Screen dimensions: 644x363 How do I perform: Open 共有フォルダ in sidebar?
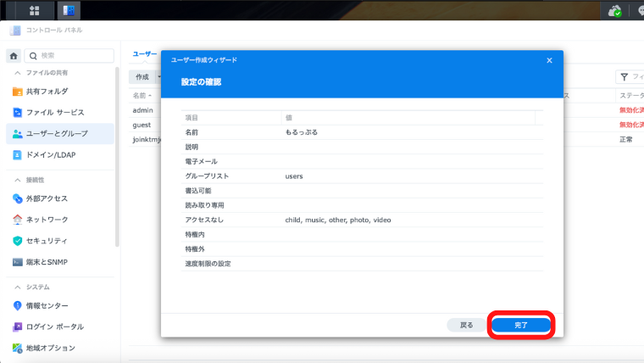tap(47, 92)
